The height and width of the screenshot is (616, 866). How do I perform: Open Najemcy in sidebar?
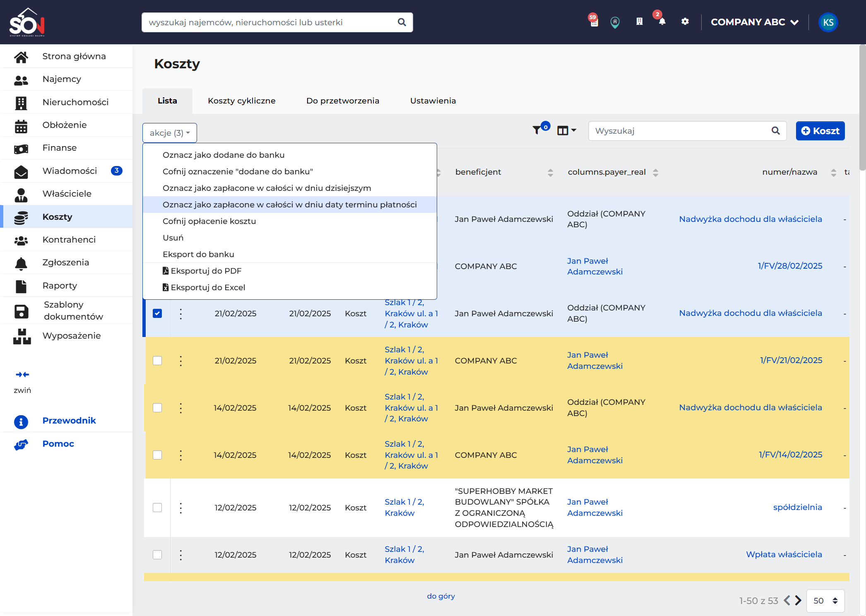click(x=66, y=79)
